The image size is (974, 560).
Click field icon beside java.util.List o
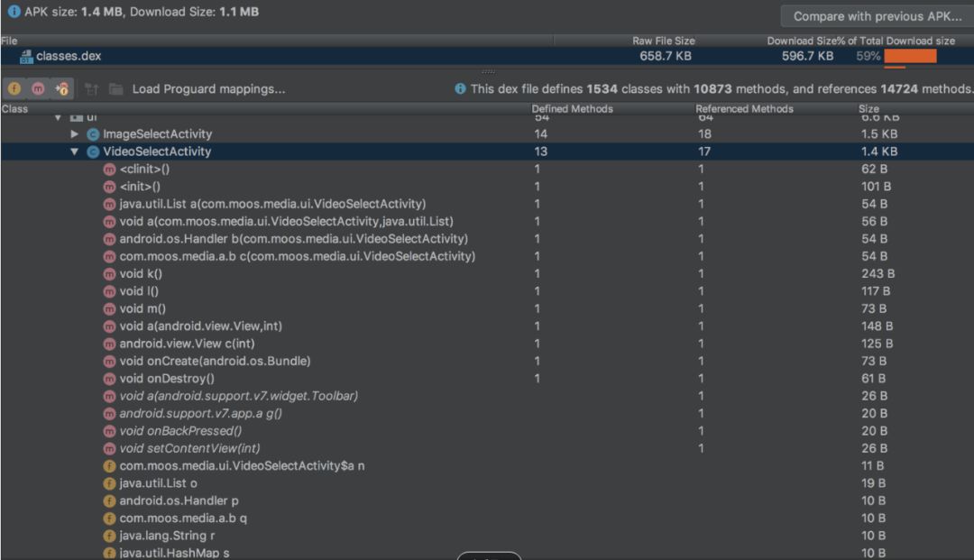click(x=109, y=483)
